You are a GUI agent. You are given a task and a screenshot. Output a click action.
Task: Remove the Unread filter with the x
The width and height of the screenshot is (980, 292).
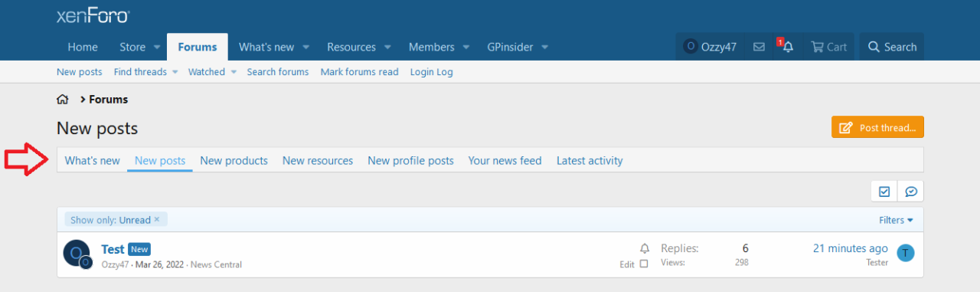pyautogui.click(x=157, y=219)
